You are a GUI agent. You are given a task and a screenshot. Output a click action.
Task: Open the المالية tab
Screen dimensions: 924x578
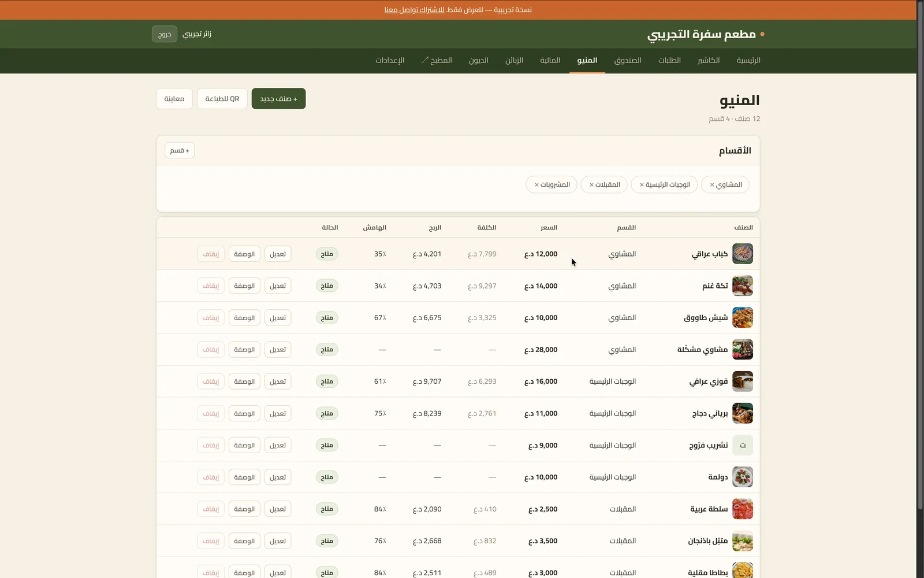point(550,60)
